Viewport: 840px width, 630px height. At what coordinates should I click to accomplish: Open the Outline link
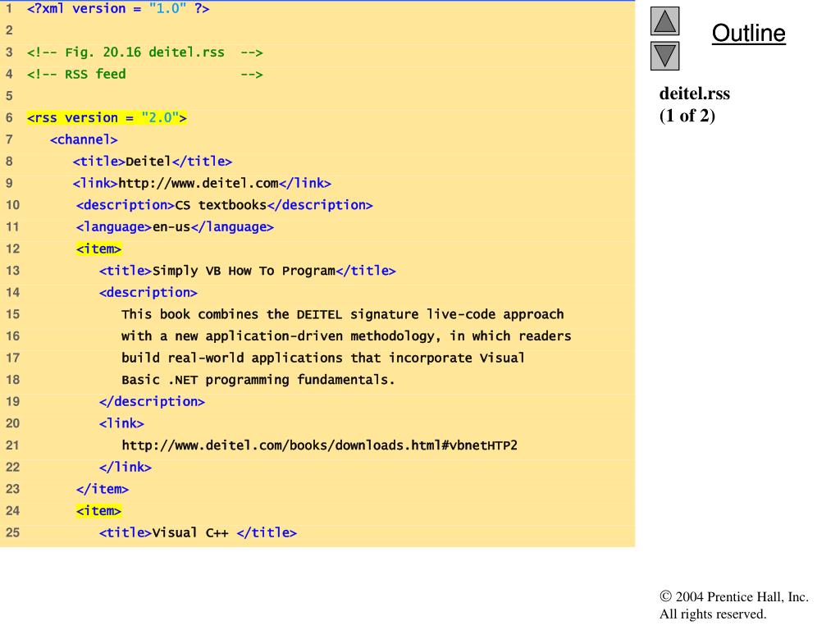[748, 33]
